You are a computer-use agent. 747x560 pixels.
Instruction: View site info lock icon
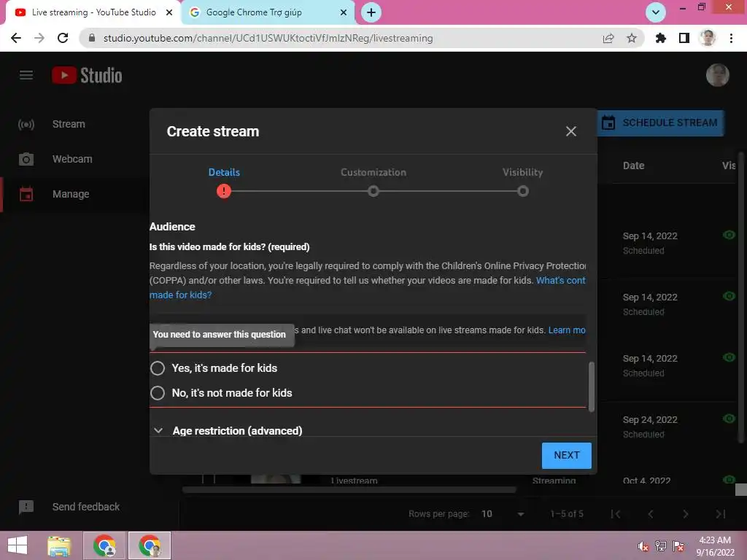[91, 38]
